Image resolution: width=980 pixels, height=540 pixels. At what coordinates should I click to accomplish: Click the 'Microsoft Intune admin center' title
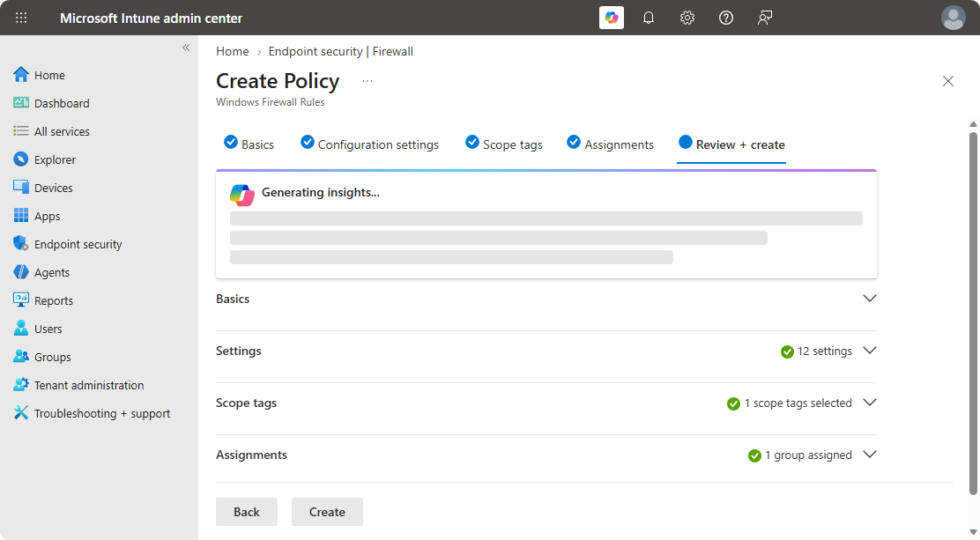[x=152, y=18]
